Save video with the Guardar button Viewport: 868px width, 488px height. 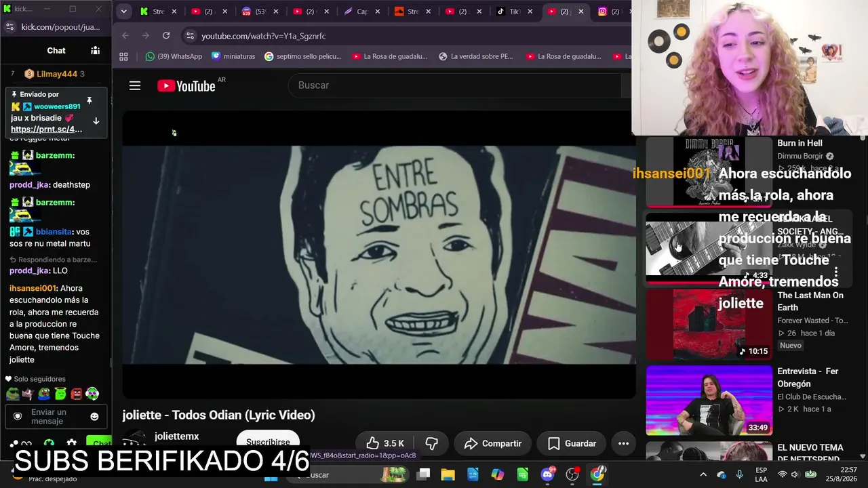(x=572, y=443)
